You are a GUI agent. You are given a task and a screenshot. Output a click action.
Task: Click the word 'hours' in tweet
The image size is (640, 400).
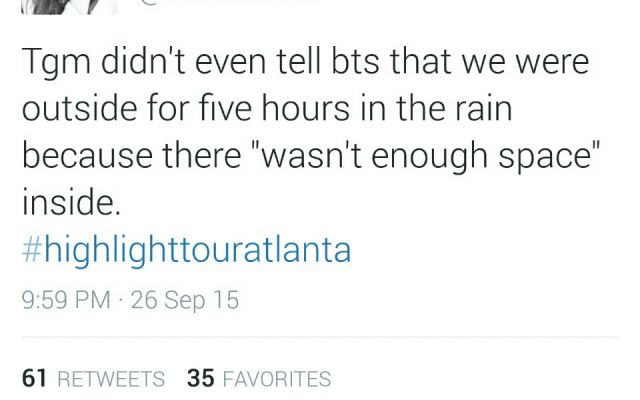305,108
